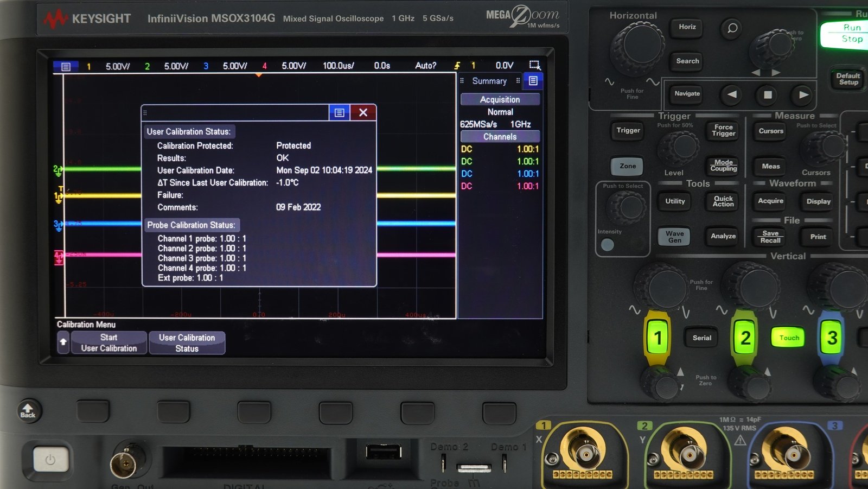Image resolution: width=868 pixels, height=489 pixels.
Task: Tap the 0.0V trigger level readout
Action: tap(505, 65)
